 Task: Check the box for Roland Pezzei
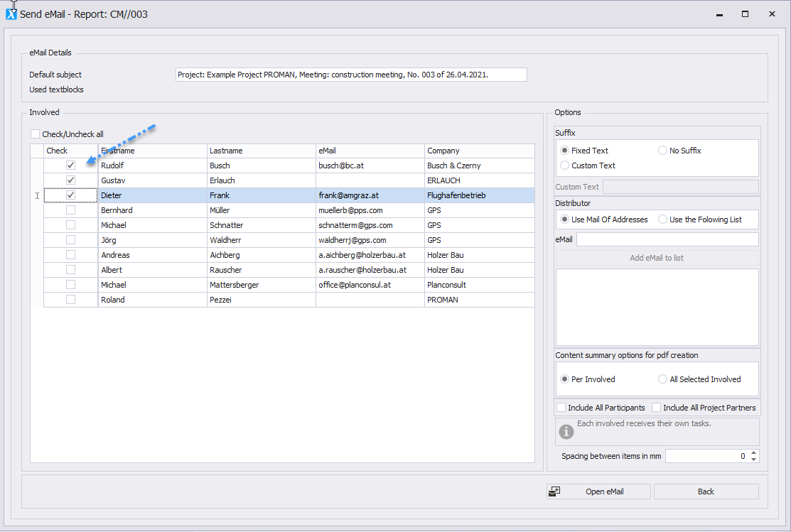pos(70,300)
